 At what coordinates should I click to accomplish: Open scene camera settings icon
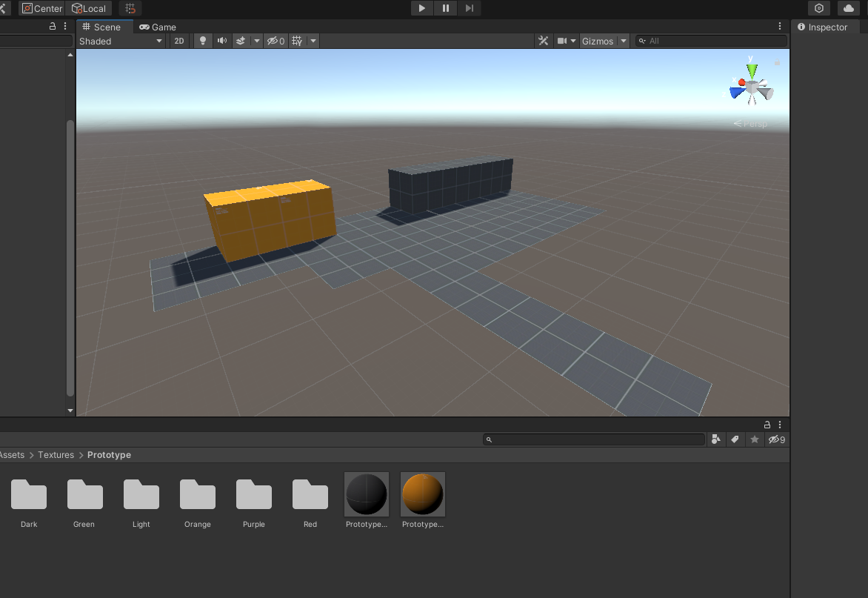pos(562,41)
